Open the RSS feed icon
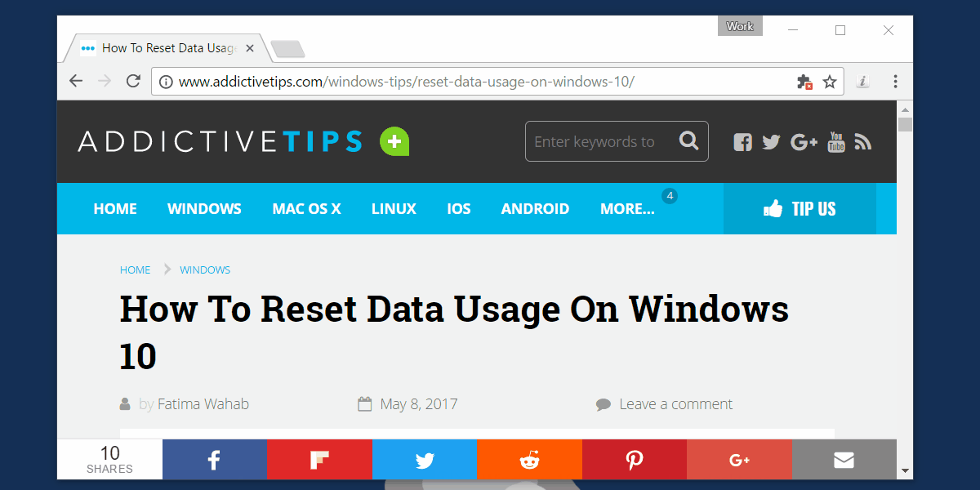The width and height of the screenshot is (980, 490). tap(863, 142)
